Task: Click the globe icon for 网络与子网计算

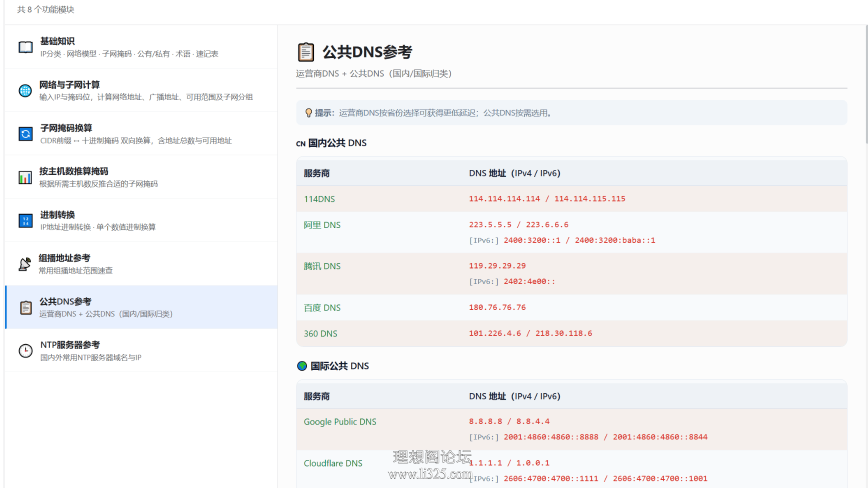Action: (25, 90)
